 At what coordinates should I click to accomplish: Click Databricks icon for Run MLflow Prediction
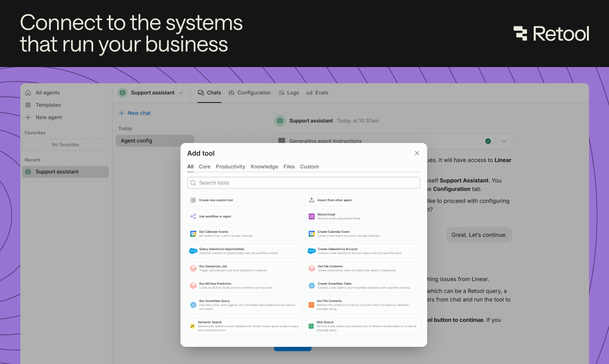click(193, 285)
